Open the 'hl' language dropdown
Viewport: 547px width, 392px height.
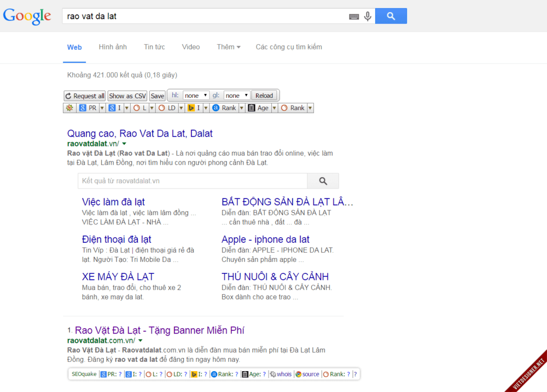tap(196, 96)
